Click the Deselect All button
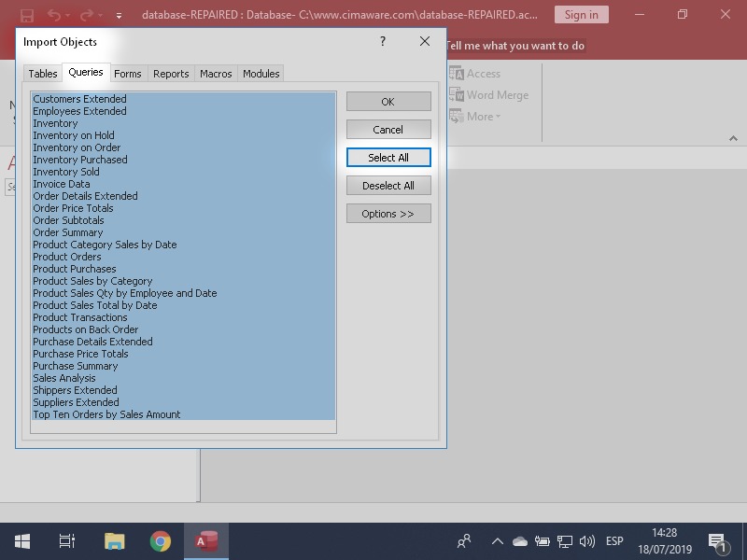This screenshot has width=747, height=560. (x=388, y=185)
